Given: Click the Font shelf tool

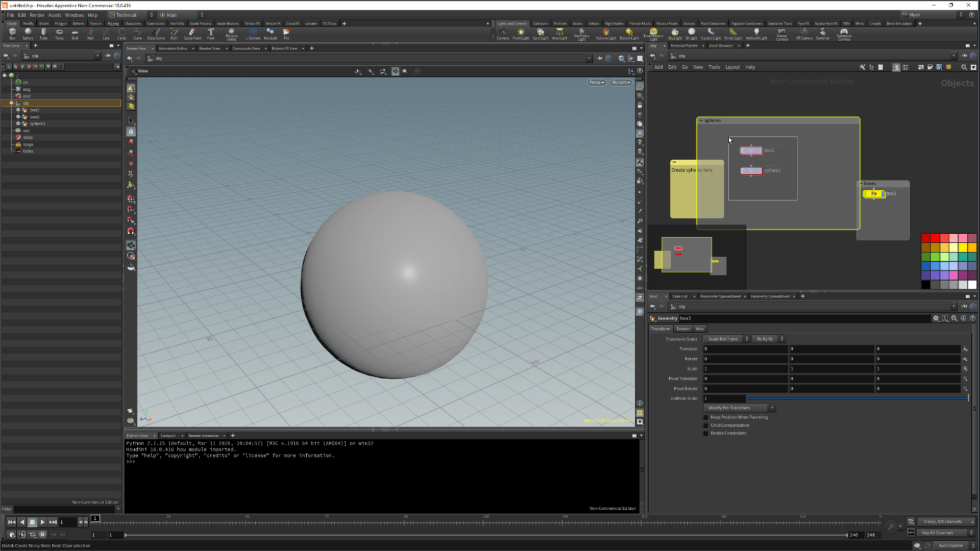Looking at the screenshot, I should click(x=211, y=33).
